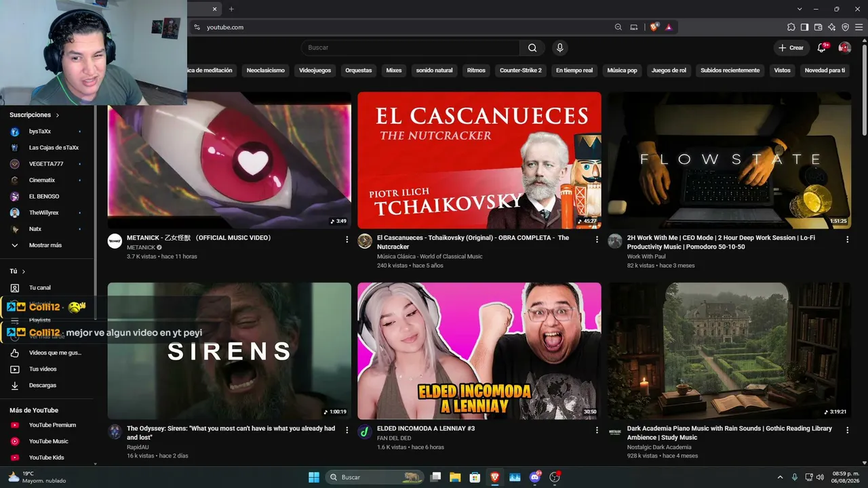
Task: Select the Música pop filter chip
Action: (x=622, y=70)
